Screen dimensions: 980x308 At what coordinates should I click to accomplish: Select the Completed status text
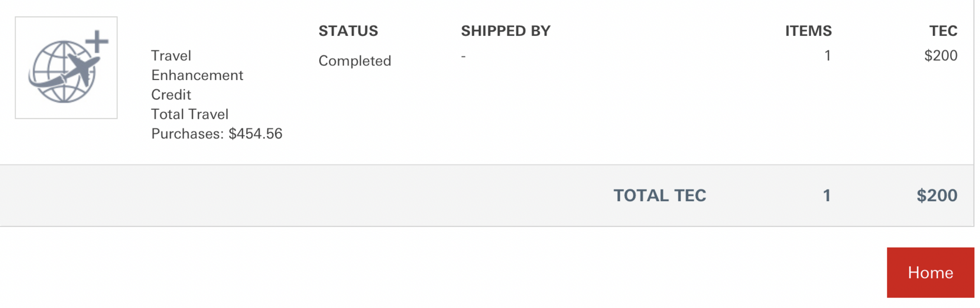[354, 61]
